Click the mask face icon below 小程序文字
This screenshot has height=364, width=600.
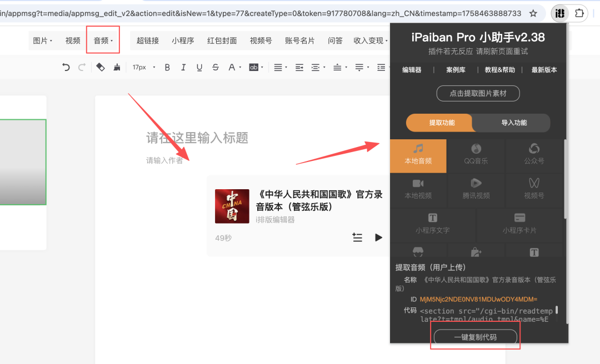pyautogui.click(x=418, y=252)
